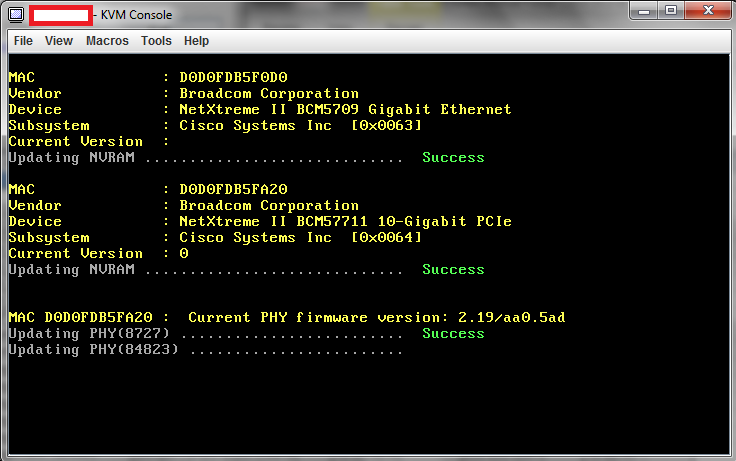Viewport: 736px width, 461px height.
Task: Click the Cisco Systems Inc [0x0064] subsystem text
Action: click(x=300, y=238)
